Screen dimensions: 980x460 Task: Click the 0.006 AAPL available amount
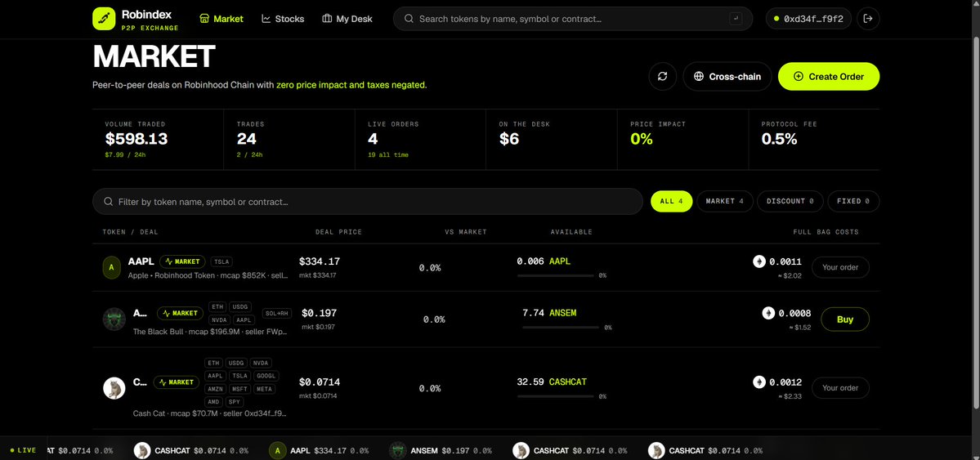544,261
